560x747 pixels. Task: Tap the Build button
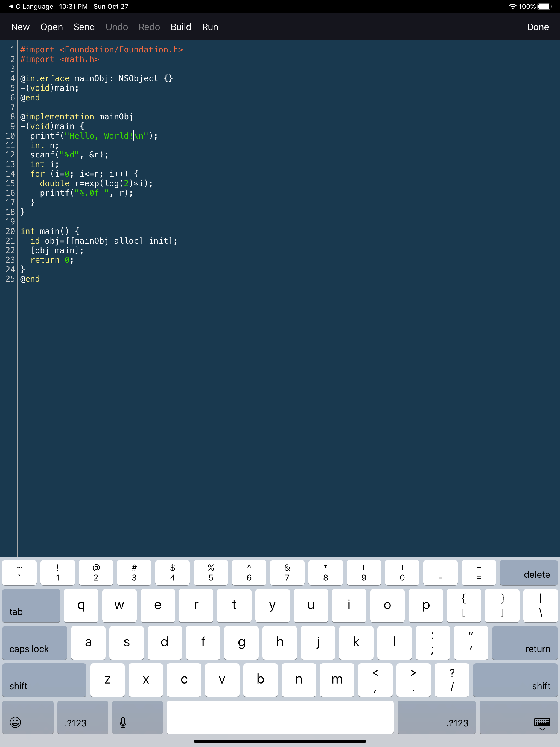click(181, 27)
